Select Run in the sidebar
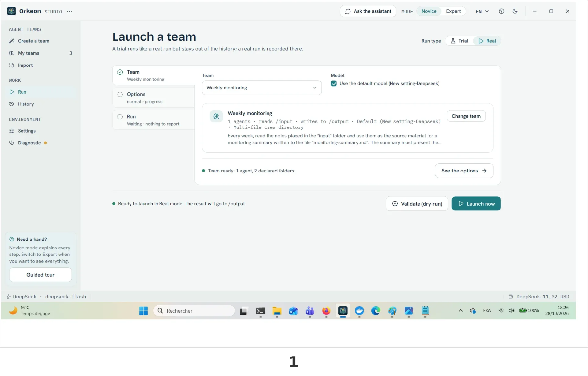Viewport: 588px width, 376px height. pyautogui.click(x=40, y=92)
